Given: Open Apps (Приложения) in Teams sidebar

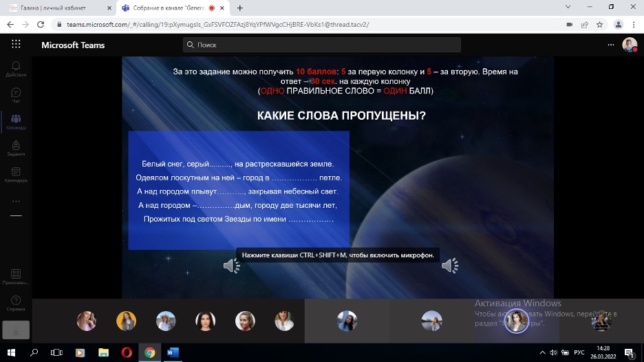Looking at the screenshot, I should point(15,277).
